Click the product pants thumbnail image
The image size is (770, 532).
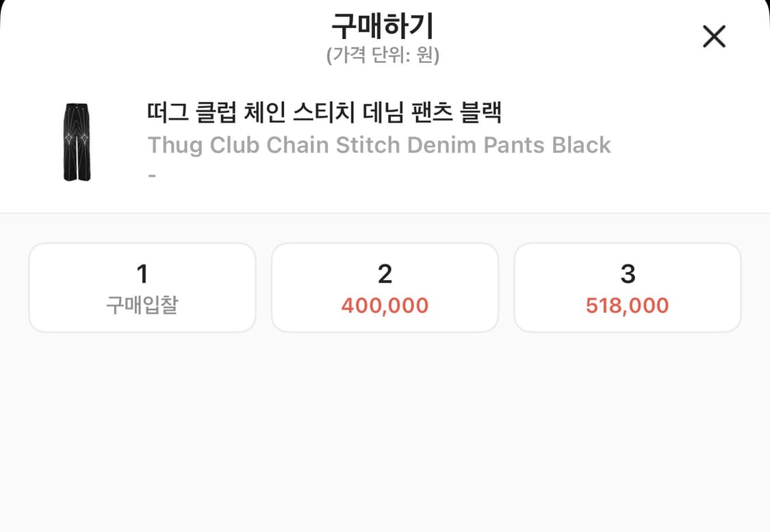(x=77, y=142)
